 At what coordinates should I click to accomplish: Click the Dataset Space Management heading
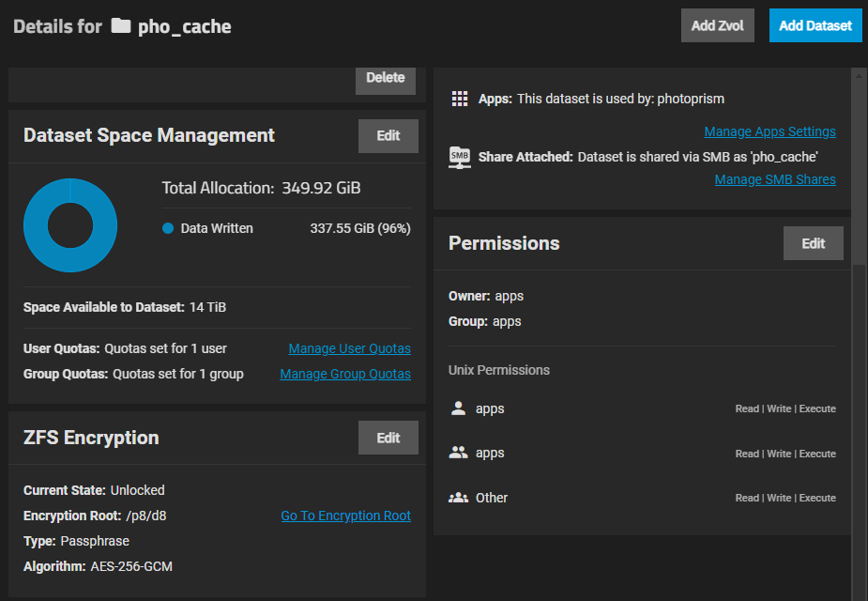[x=149, y=136]
